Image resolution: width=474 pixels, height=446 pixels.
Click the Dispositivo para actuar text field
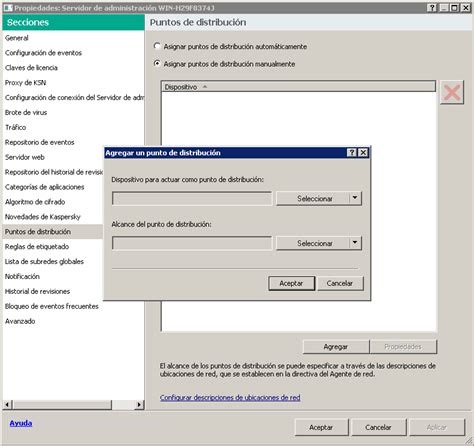tap(192, 198)
